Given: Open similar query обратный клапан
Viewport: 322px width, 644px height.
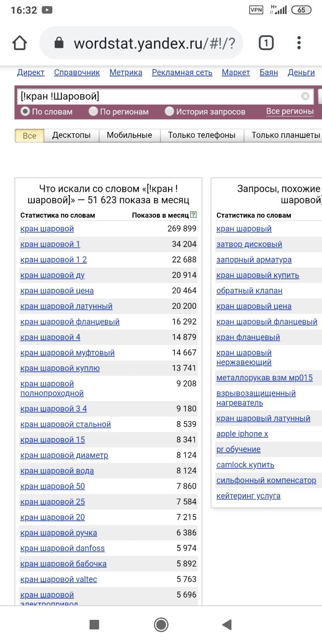Looking at the screenshot, I should (x=250, y=291).
